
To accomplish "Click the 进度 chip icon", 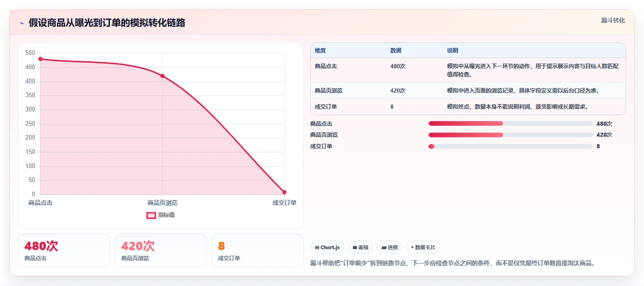I will pyautogui.click(x=383, y=247).
